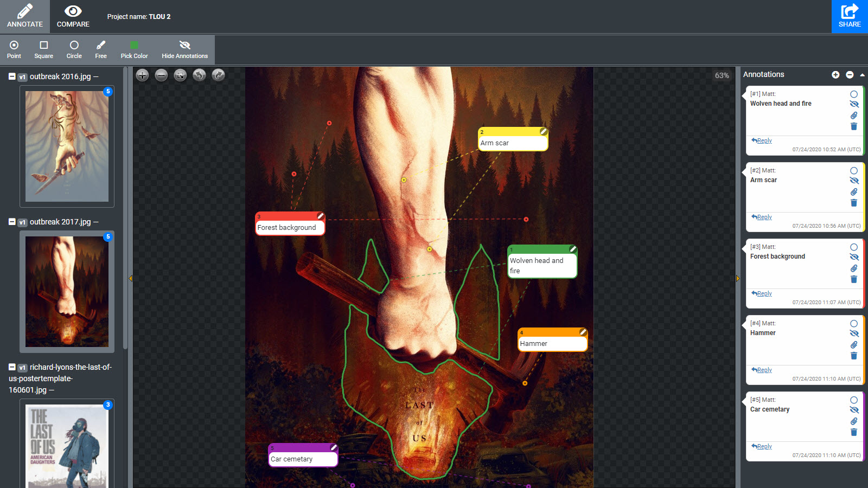Mark annotation #3 Forest background resolved
This screenshot has height=488, width=868.
pyautogui.click(x=854, y=247)
